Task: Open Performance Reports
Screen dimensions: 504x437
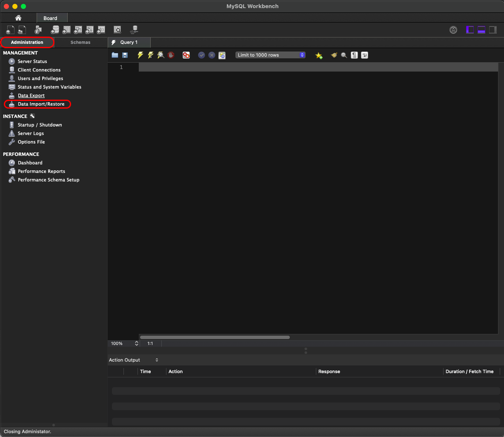Action: point(41,171)
